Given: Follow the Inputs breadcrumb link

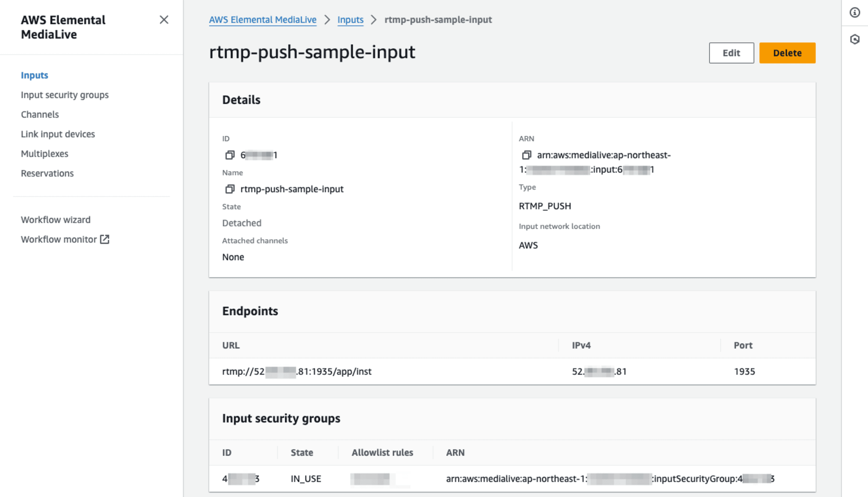Looking at the screenshot, I should pos(350,20).
